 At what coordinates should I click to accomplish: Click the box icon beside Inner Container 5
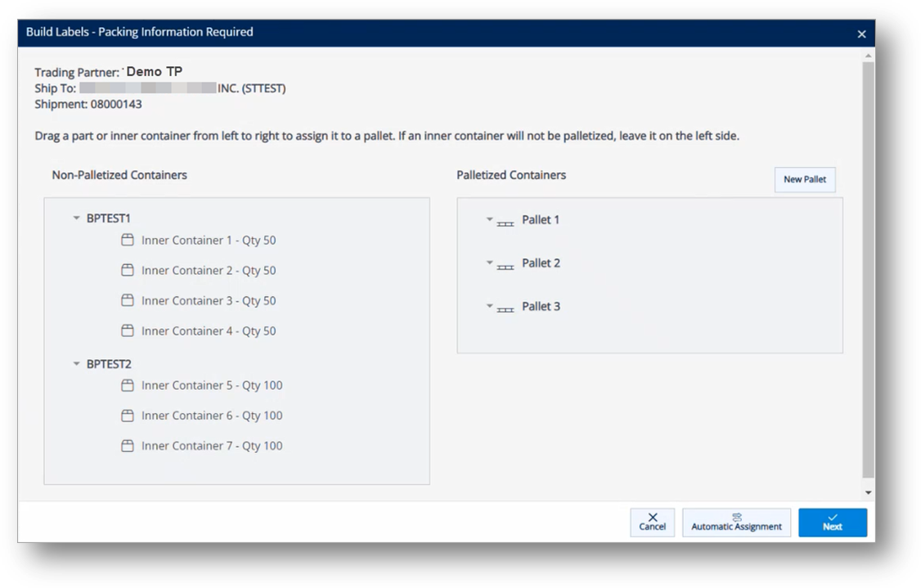coord(128,384)
